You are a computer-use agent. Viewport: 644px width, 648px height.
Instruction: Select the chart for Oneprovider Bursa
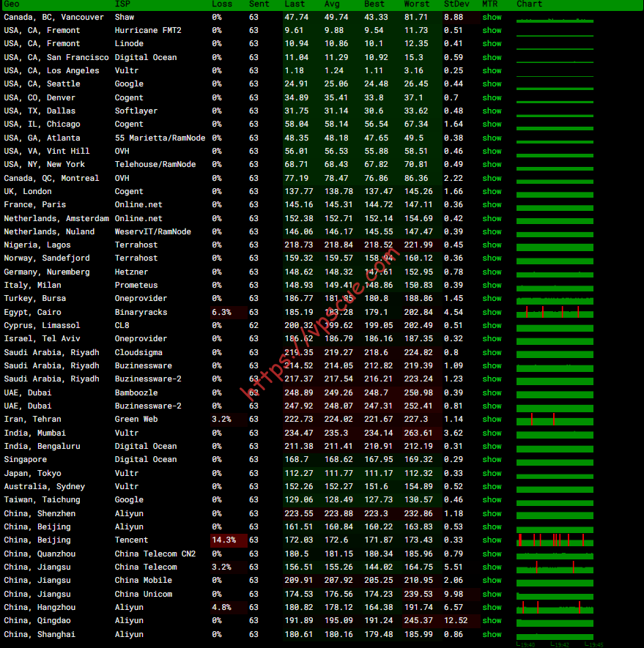(555, 299)
